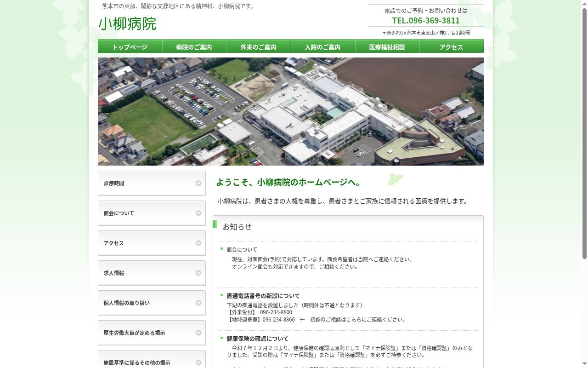Click the arrow icon beside 厚生労働大臣が定める掲示
Viewport: 588px width, 368px height.
(198, 333)
